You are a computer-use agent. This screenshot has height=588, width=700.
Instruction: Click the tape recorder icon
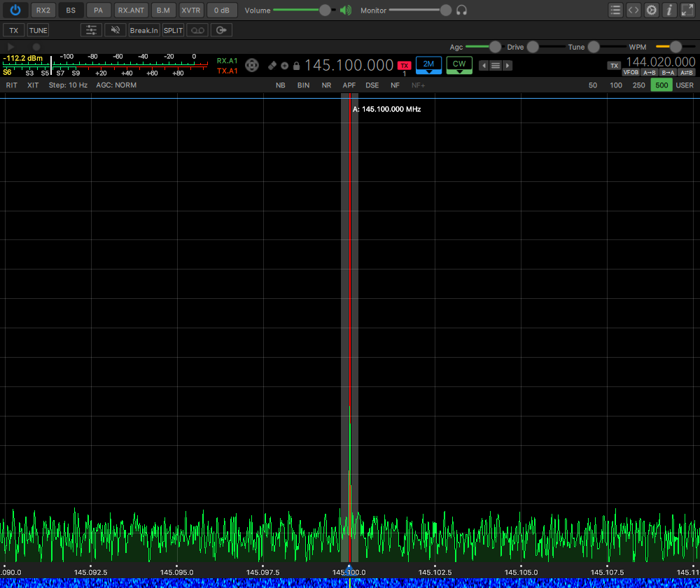point(197,30)
